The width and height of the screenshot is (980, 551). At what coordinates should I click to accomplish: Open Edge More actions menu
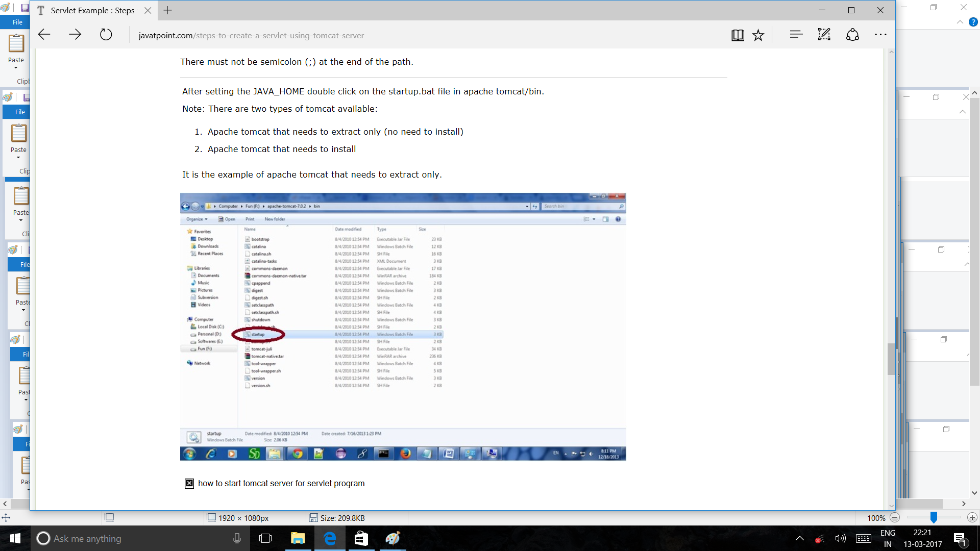click(x=880, y=35)
